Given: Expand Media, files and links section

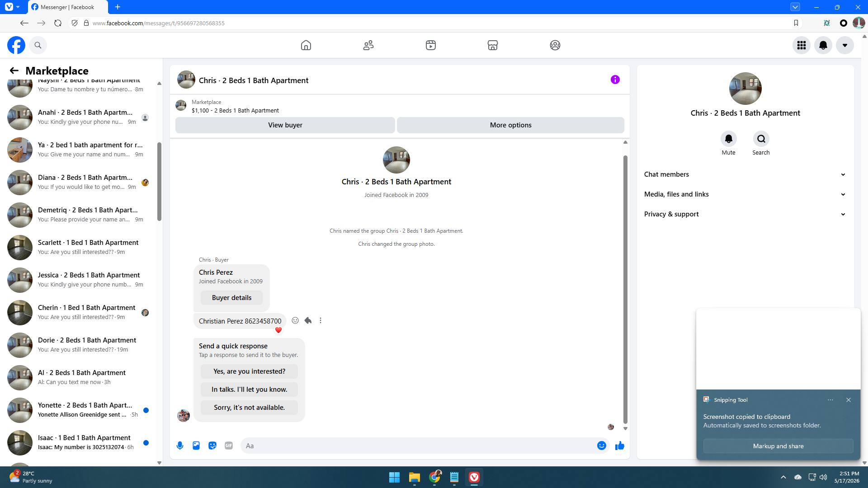Looking at the screenshot, I should tap(745, 194).
